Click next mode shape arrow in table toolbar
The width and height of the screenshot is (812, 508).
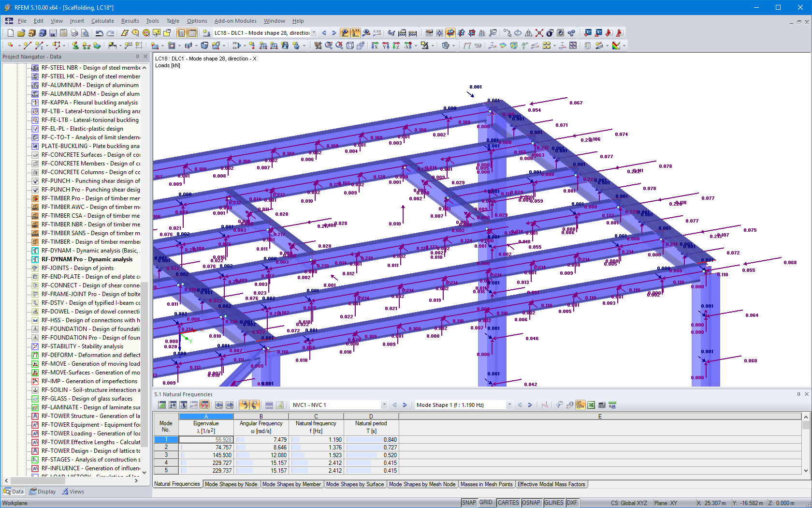[530, 405]
